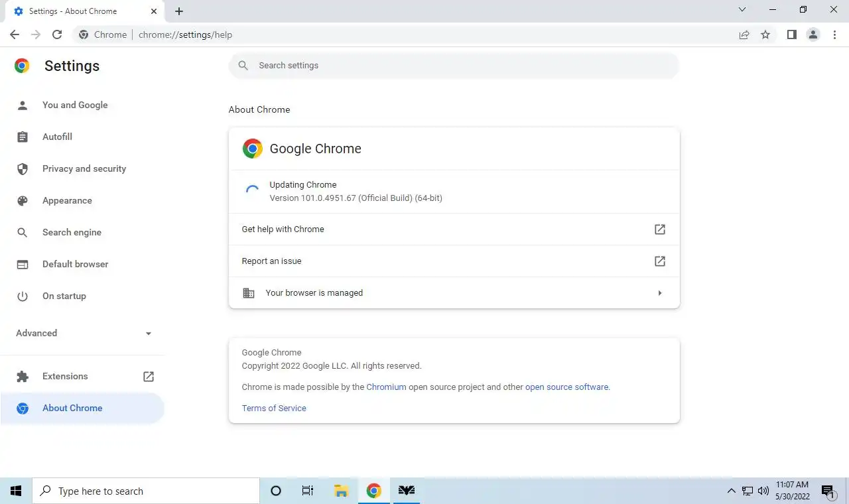Open the tab search dropdown arrow

click(x=743, y=10)
